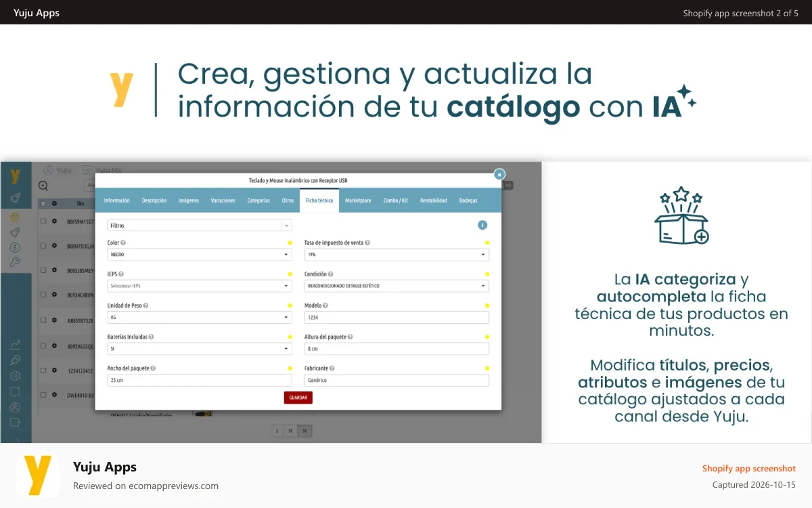Open the dollar sign pricing icon
The width and height of the screenshot is (812, 508).
[15, 247]
